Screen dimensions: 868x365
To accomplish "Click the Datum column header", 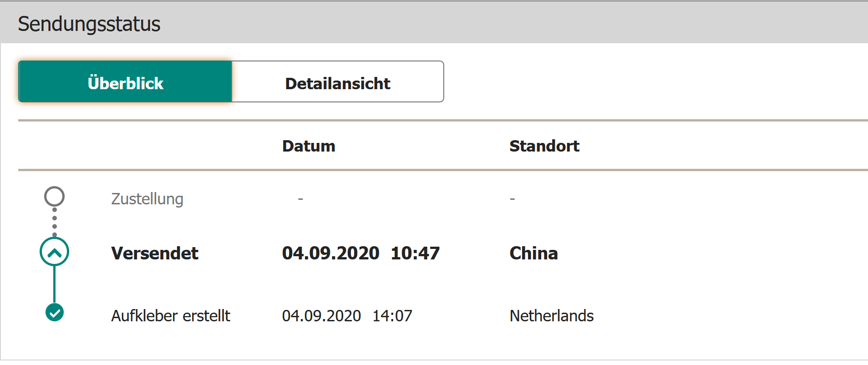I will [x=309, y=146].
